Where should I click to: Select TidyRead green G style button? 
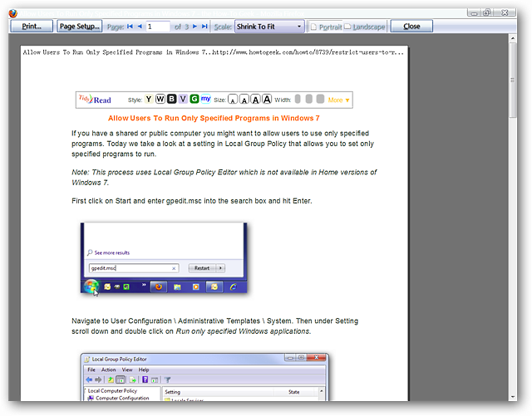click(x=194, y=99)
